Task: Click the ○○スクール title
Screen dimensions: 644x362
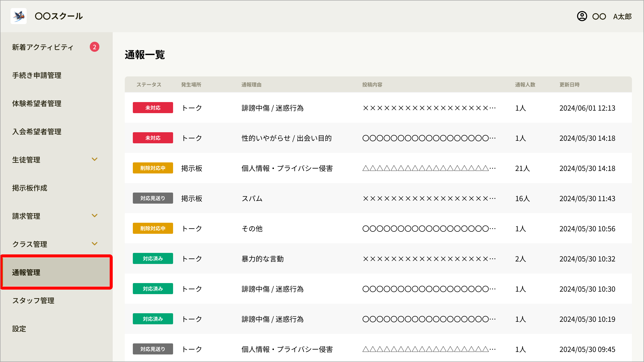Action: (x=59, y=16)
